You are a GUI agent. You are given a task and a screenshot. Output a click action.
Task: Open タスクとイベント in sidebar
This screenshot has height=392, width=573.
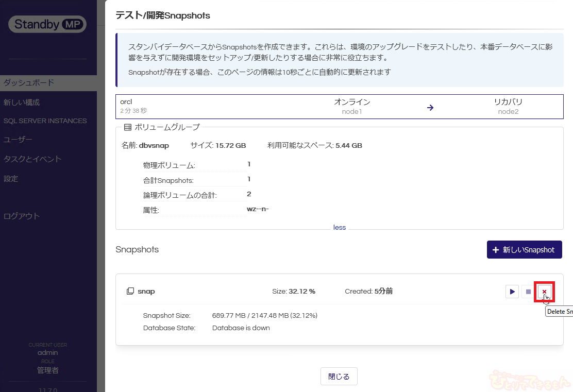click(x=32, y=159)
